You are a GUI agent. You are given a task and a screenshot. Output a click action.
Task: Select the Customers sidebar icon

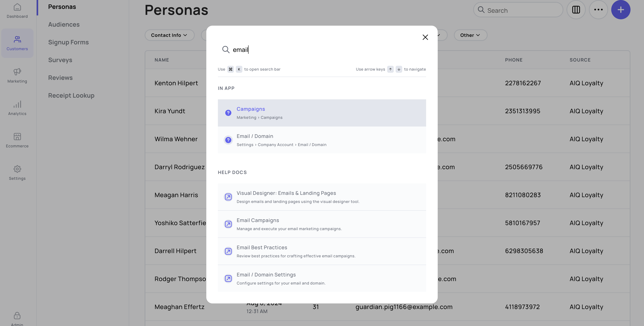17,39
